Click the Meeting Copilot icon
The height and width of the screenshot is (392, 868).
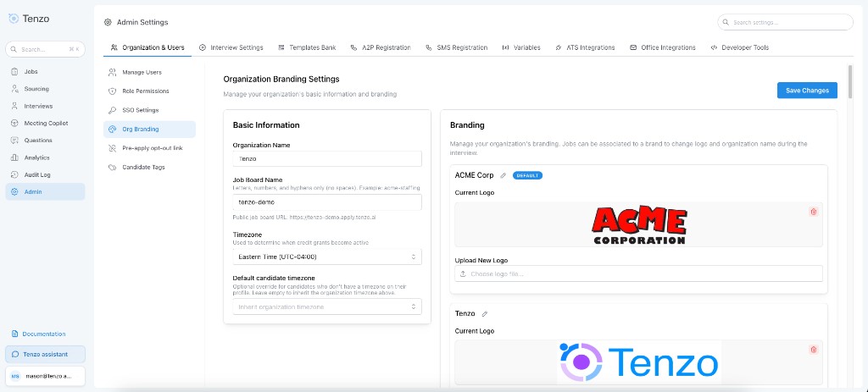[14, 124]
